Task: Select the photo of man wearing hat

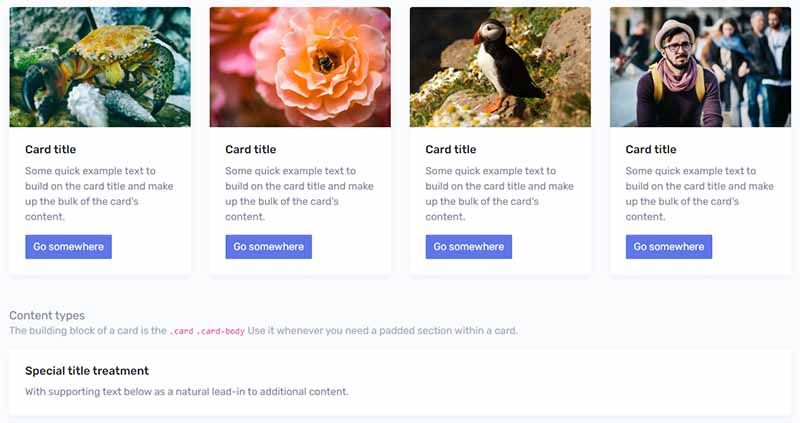Action: 700,67
